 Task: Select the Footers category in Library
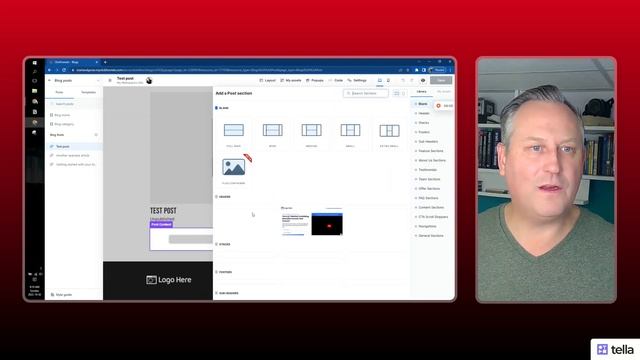point(424,132)
